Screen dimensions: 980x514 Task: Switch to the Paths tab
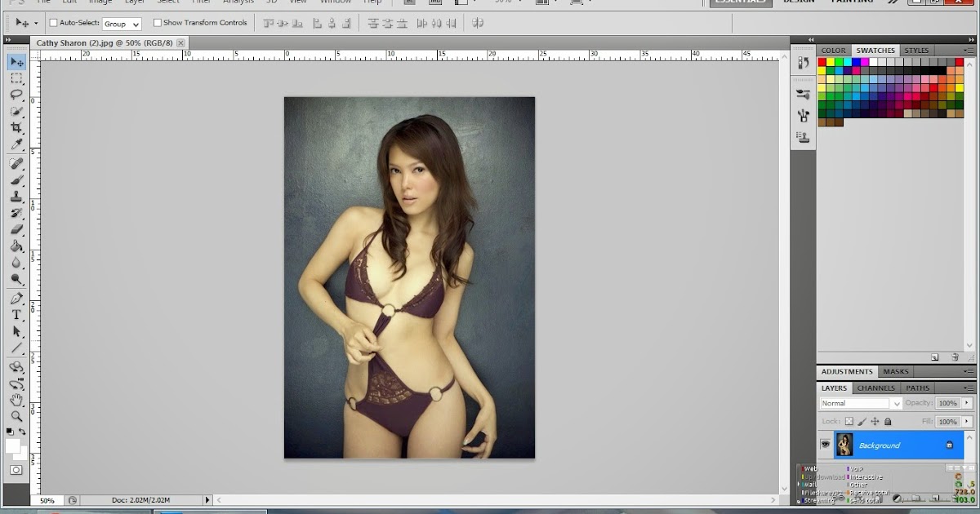(918, 388)
